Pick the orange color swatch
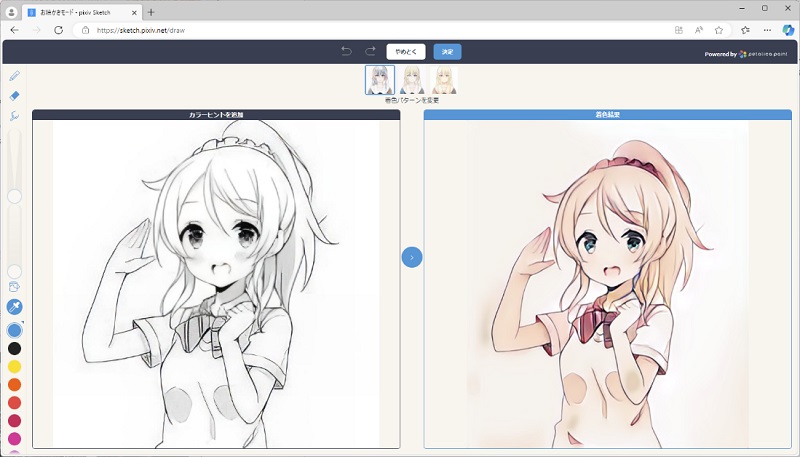Viewport: 800px width, 457px height. click(14, 385)
